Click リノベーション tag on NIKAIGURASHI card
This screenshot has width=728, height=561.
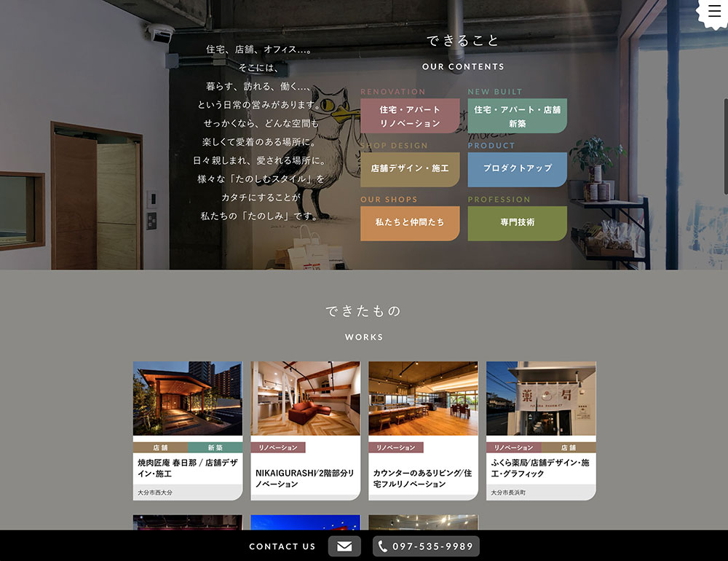coord(278,447)
